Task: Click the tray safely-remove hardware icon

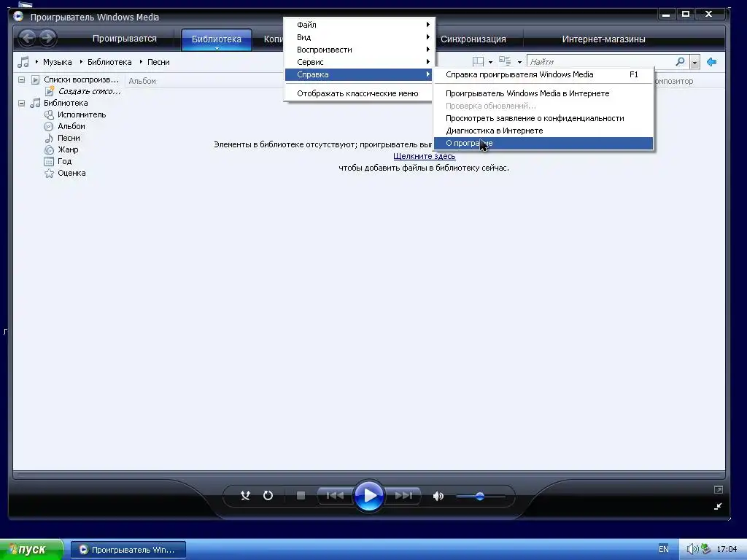Action: (705, 549)
